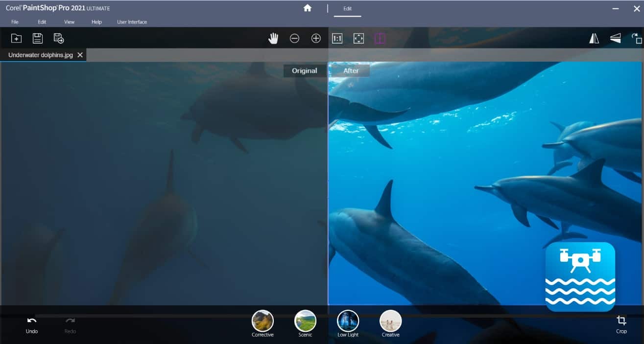Rotate the image with the rotate icon

(636, 39)
